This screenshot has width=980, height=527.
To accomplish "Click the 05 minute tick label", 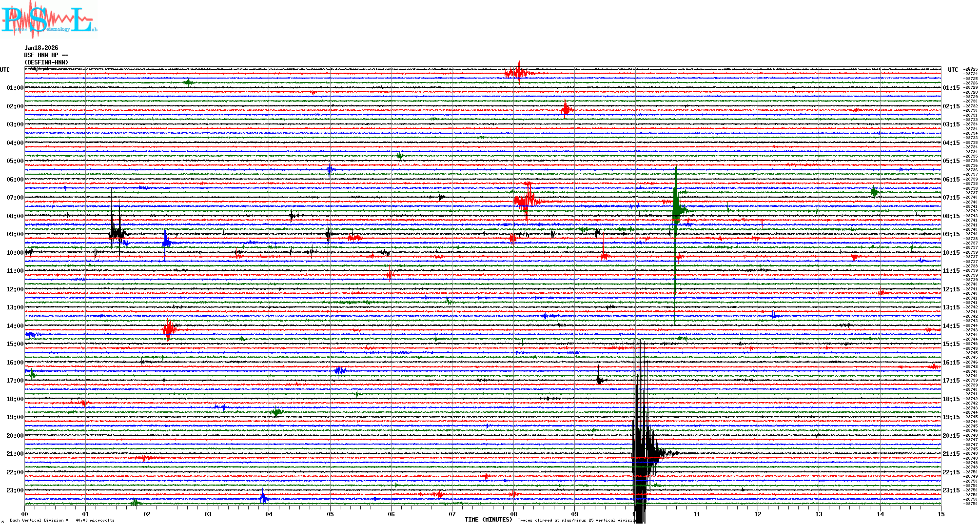I will click(330, 514).
